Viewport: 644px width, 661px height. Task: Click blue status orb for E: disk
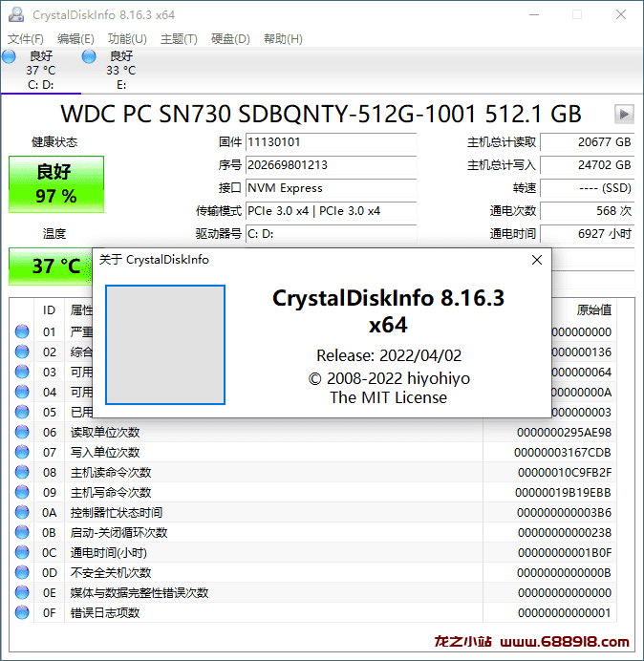pyautogui.click(x=89, y=56)
